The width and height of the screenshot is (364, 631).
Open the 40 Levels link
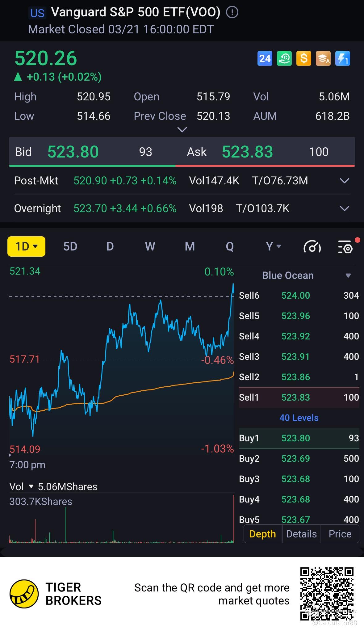(x=299, y=418)
